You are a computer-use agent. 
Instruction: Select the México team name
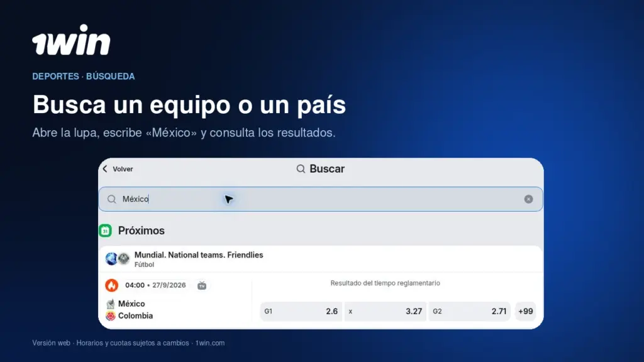[131, 304]
